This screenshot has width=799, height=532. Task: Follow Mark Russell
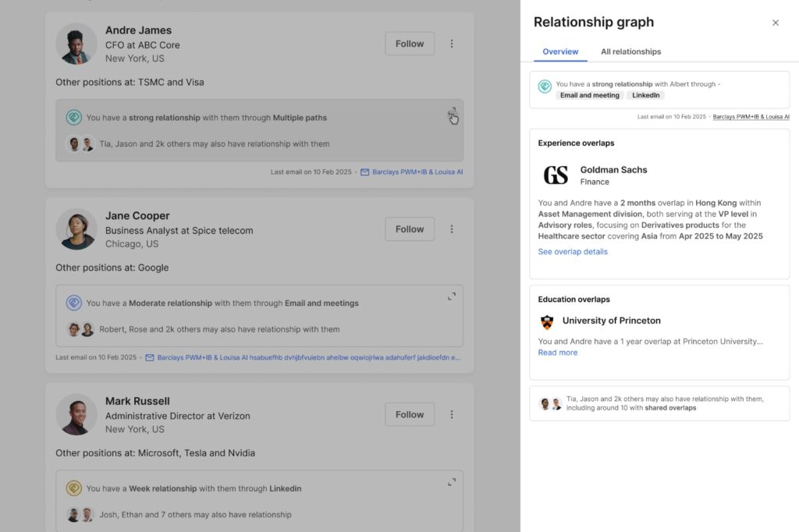(x=410, y=415)
